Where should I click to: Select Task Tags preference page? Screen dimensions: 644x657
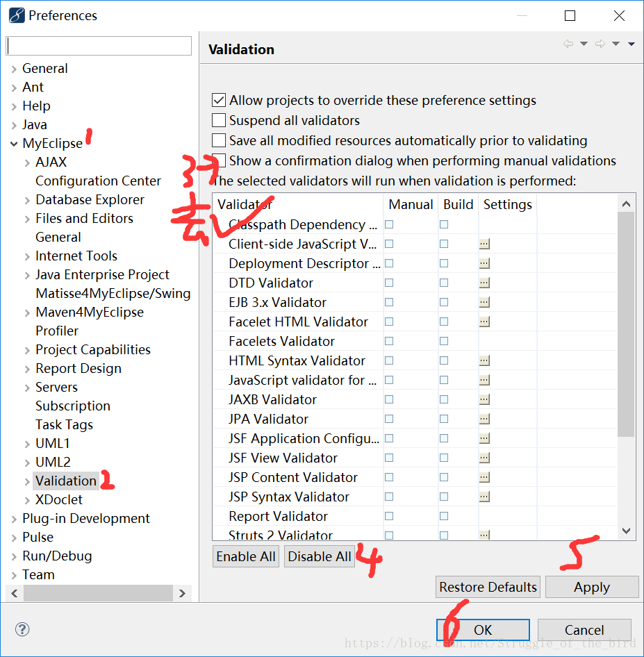(x=64, y=425)
